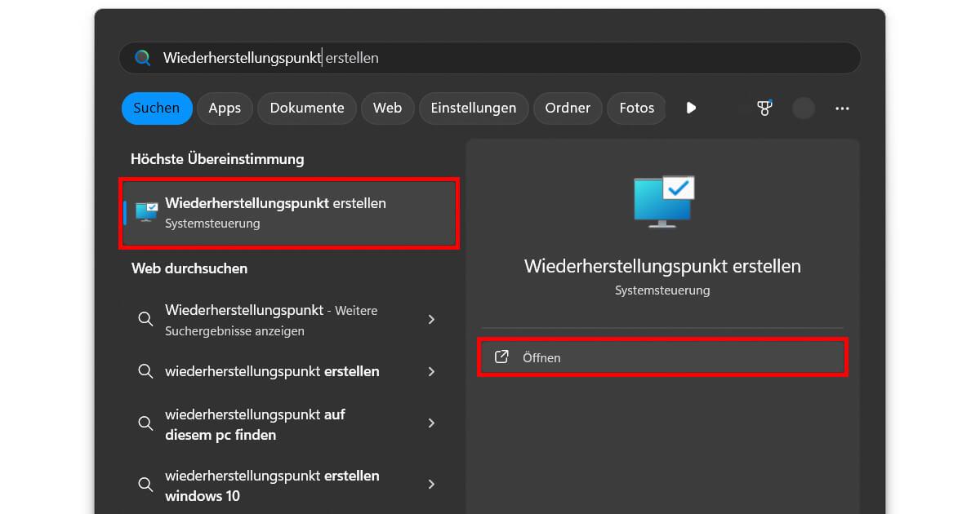Image resolution: width=980 pixels, height=514 pixels.
Task: Expand the 'wiederherstellungspunkt auf diesem pc finden' suggestion
Action: (431, 423)
